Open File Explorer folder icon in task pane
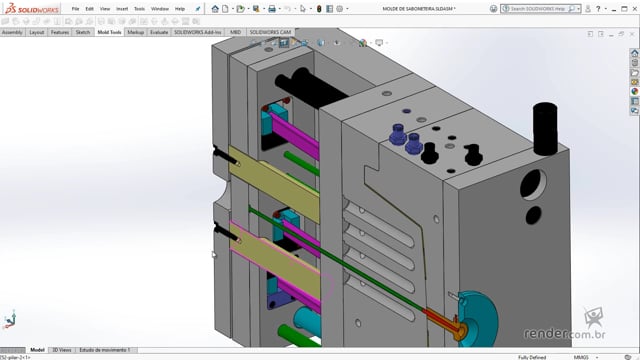640x360 pixels. coord(634,73)
